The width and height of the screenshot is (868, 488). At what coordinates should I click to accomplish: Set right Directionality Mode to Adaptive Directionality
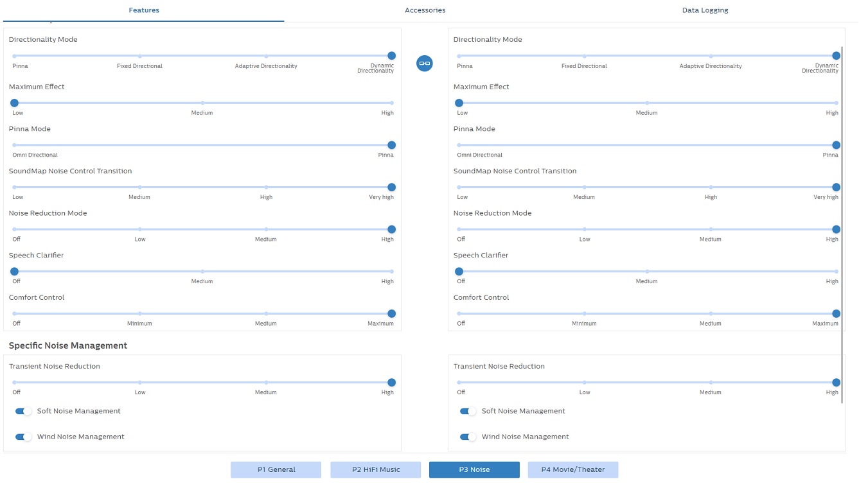pyautogui.click(x=711, y=56)
